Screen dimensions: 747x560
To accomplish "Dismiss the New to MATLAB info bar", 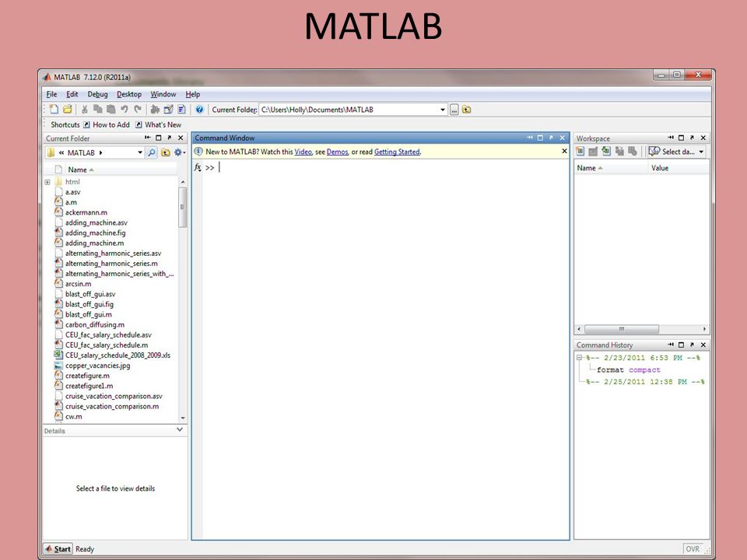I will [565, 151].
